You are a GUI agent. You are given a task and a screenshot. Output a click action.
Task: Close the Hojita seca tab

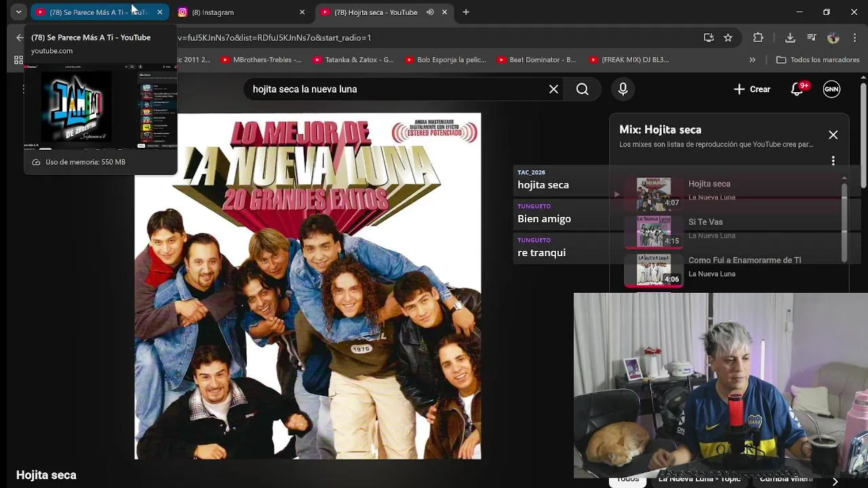click(445, 12)
